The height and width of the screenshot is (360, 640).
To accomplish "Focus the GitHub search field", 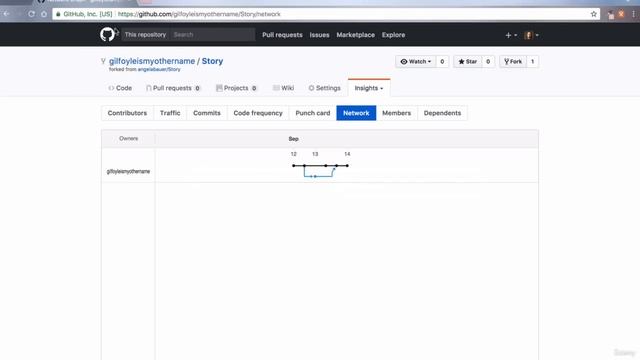I will point(213,35).
